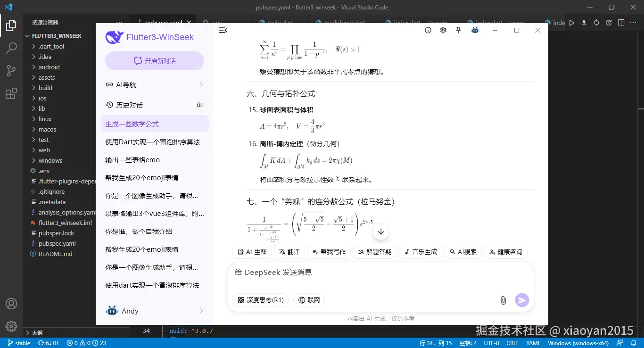Expand the AI导航 section
The width and height of the screenshot is (644, 348).
point(155,84)
